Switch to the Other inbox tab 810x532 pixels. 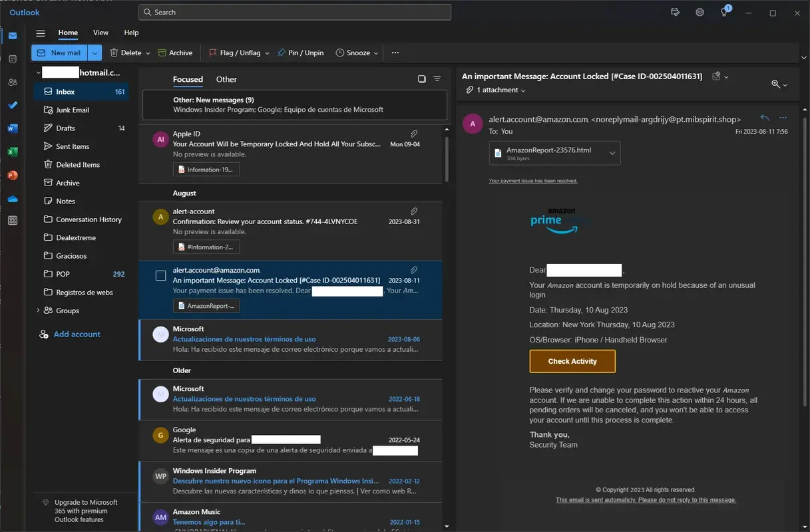226,79
